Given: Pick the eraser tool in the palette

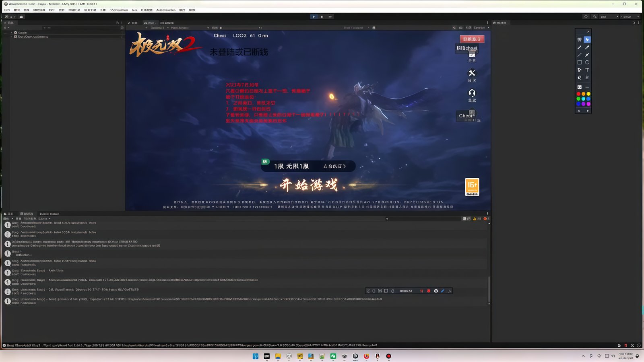Looking at the screenshot, I should click(579, 78).
